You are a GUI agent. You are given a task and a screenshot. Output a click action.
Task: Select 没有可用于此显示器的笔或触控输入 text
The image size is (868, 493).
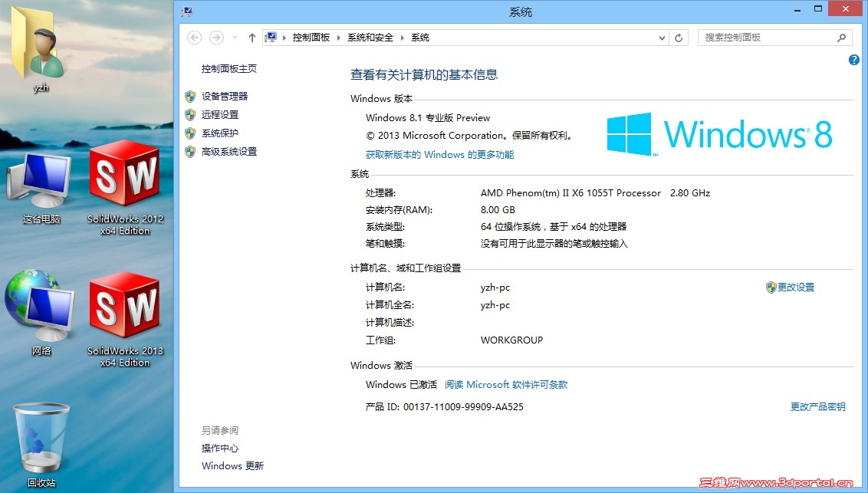click(x=554, y=244)
